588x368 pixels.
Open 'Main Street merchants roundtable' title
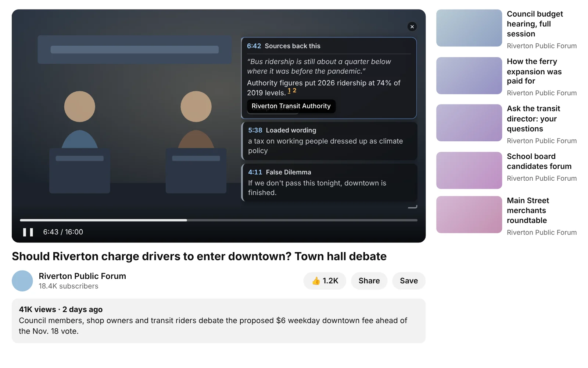tap(528, 210)
